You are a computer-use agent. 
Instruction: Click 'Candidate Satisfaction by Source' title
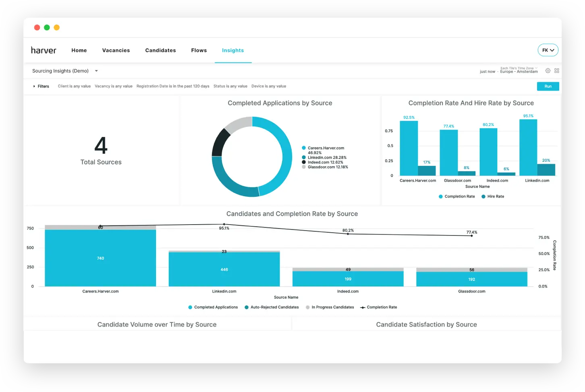pyautogui.click(x=426, y=324)
